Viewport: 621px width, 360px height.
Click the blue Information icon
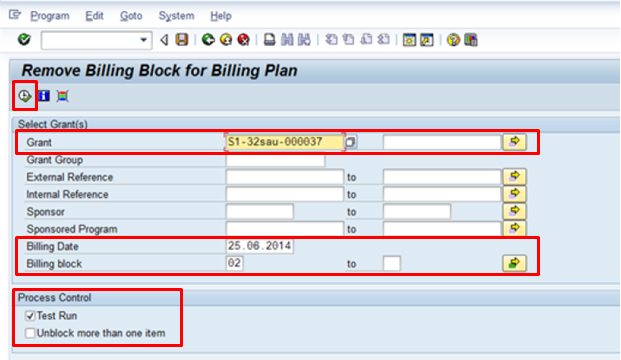[x=44, y=96]
